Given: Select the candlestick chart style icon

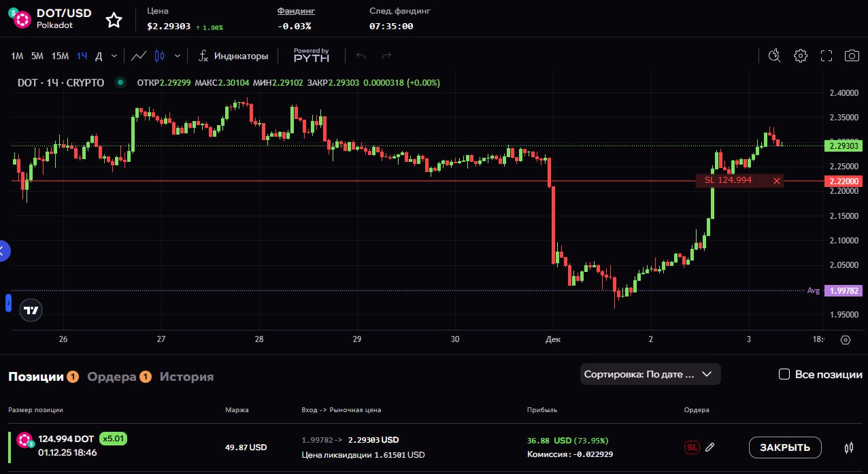Looking at the screenshot, I should coord(160,56).
